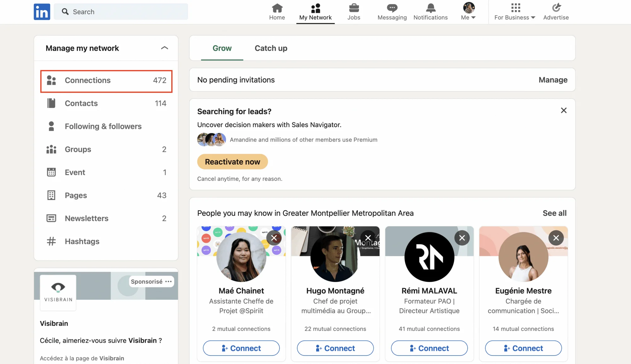Open Groups in sidebar
The image size is (631, 364).
coord(106,149)
